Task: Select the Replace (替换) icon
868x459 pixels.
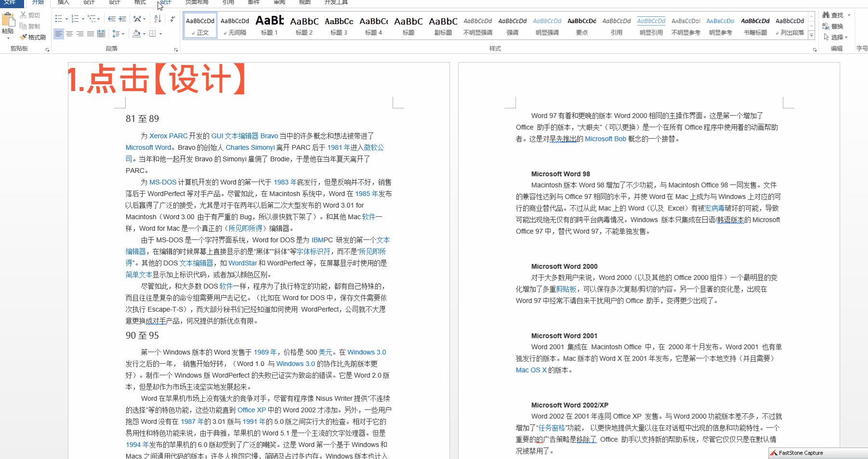Action: 835,27
